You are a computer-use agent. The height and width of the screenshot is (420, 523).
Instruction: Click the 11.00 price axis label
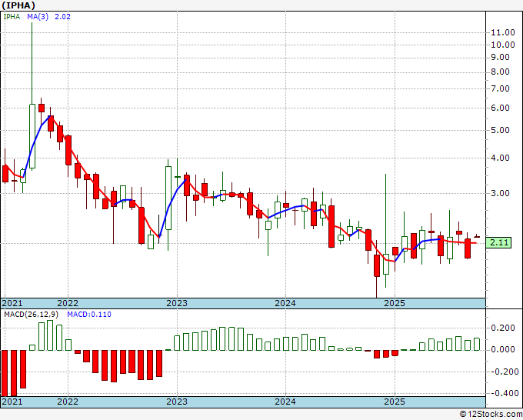click(x=503, y=33)
